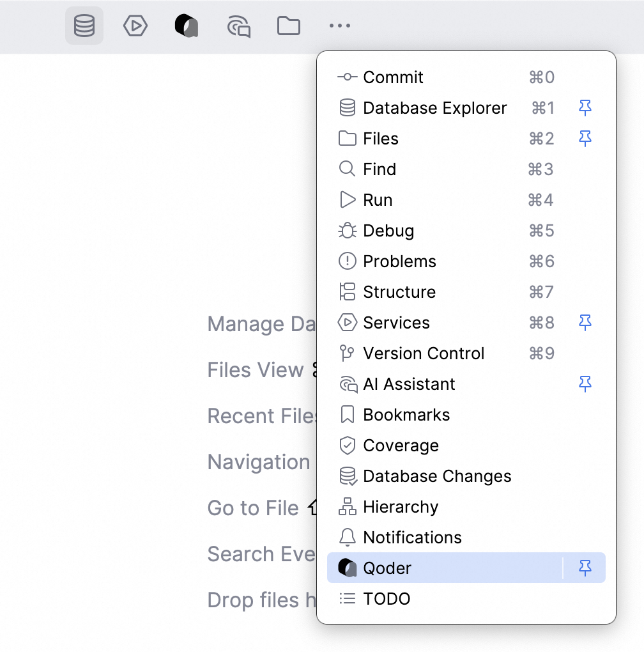Open AI Assistant from the toolbar
Image resolution: width=644 pixels, height=652 pixels.
coord(238,27)
